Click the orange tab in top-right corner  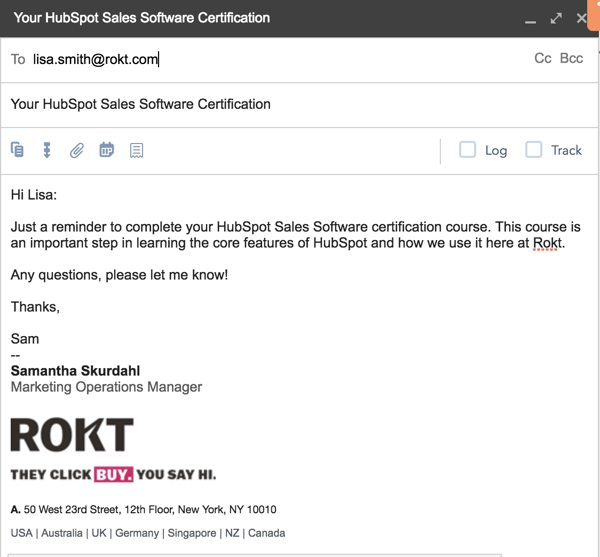pos(594,5)
